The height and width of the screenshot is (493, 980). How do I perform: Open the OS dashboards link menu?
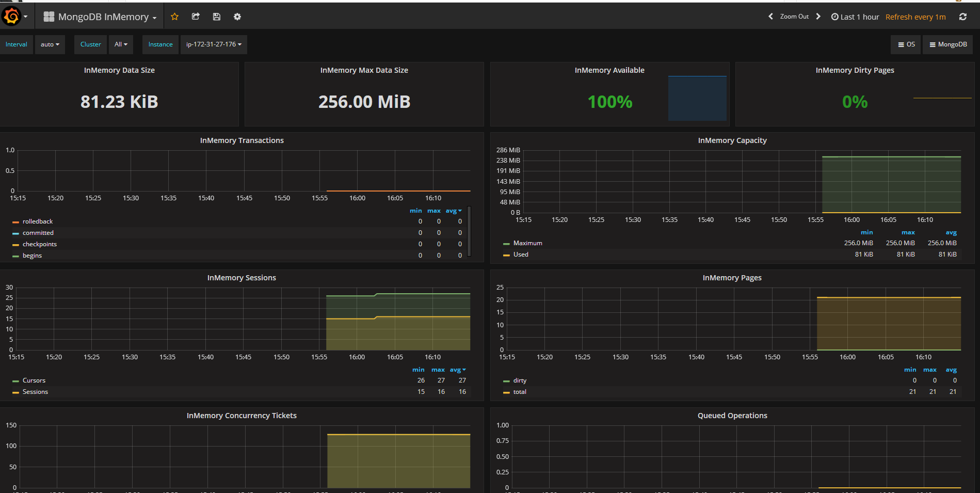click(906, 44)
